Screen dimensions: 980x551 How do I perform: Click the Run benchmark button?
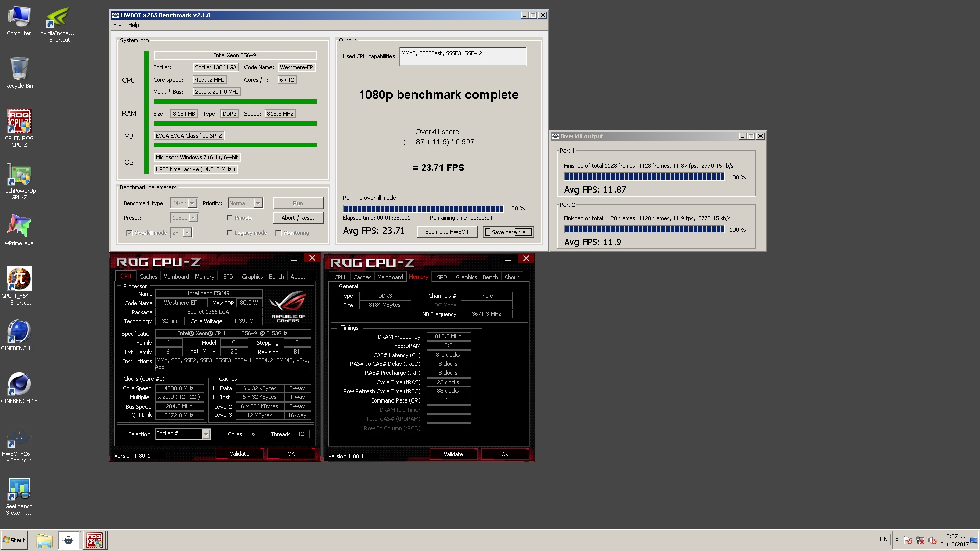coord(298,203)
